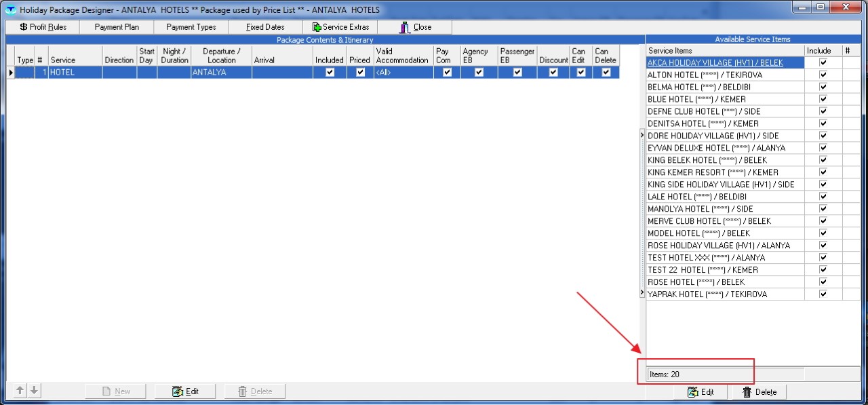
Task: Click the lower panel splitter arrow
Action: tap(642, 292)
